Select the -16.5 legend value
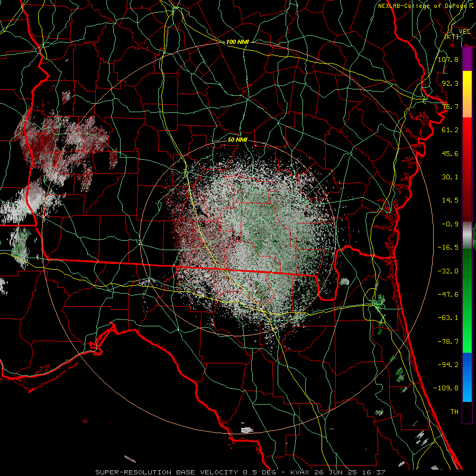Viewport: 476px width, 476px height. (448, 248)
